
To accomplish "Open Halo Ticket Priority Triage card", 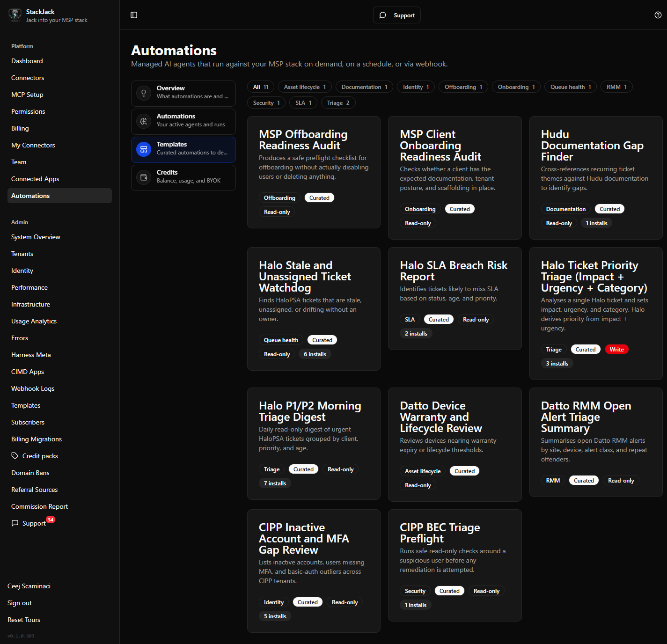I will pos(596,314).
